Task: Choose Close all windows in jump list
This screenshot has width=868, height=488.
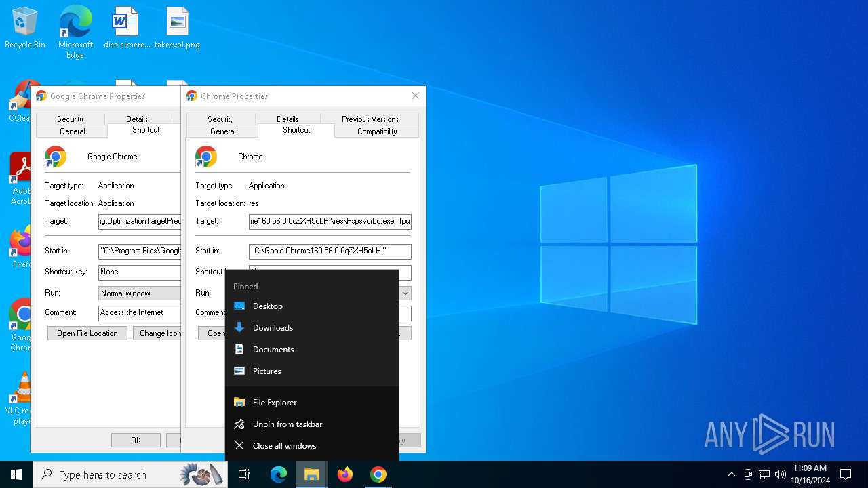Action: tap(312, 446)
